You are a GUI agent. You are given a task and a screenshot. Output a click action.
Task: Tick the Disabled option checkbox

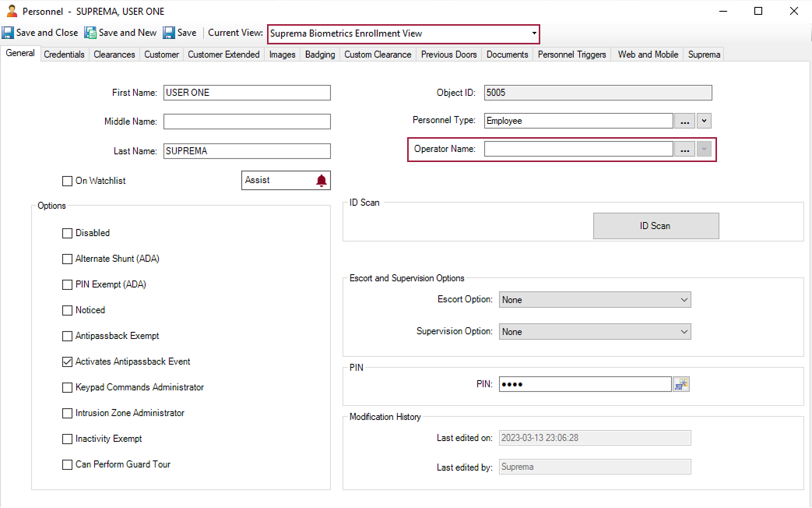click(x=67, y=233)
